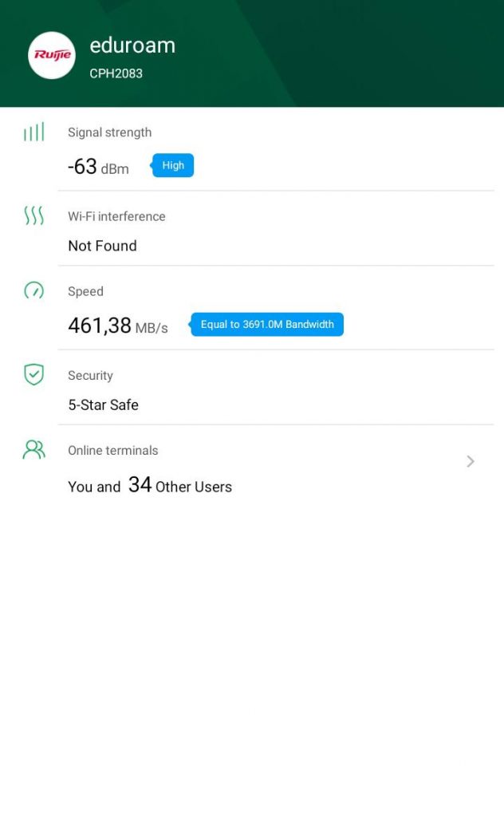Expand online terminals with the chevron arrow
This screenshot has height=817, width=504.
(471, 461)
